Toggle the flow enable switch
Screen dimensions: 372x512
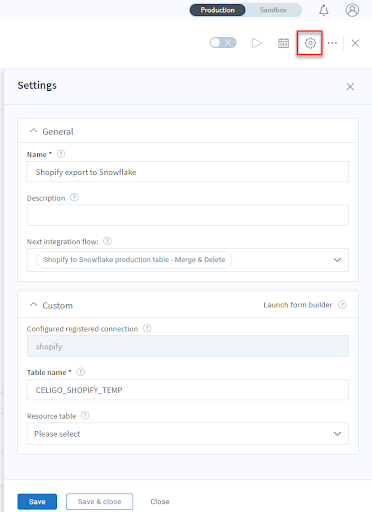pos(223,43)
